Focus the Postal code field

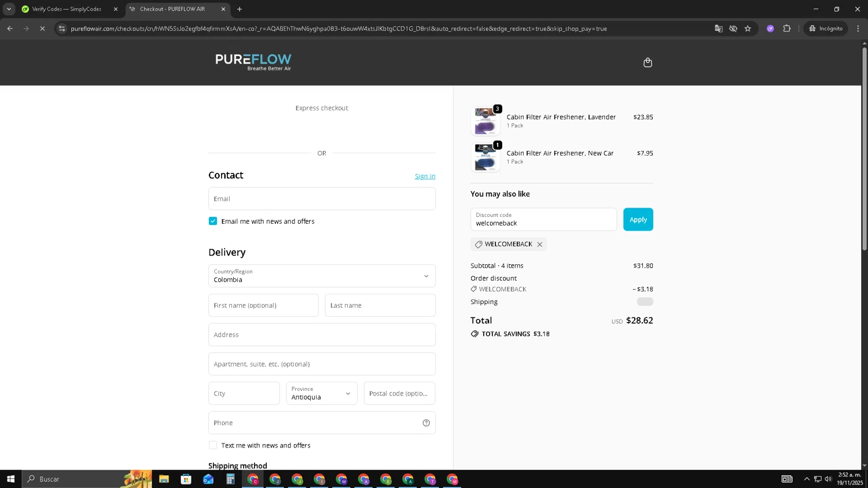399,393
